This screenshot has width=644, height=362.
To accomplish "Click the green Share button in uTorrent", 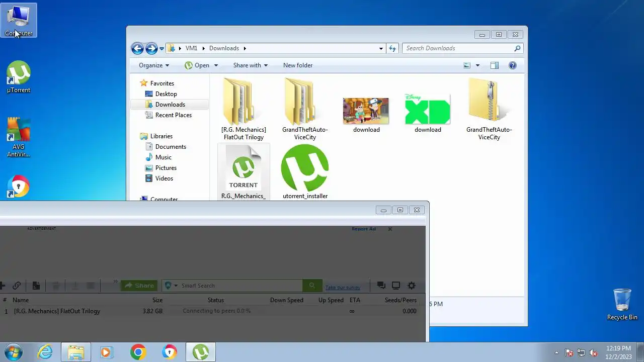I will click(139, 286).
